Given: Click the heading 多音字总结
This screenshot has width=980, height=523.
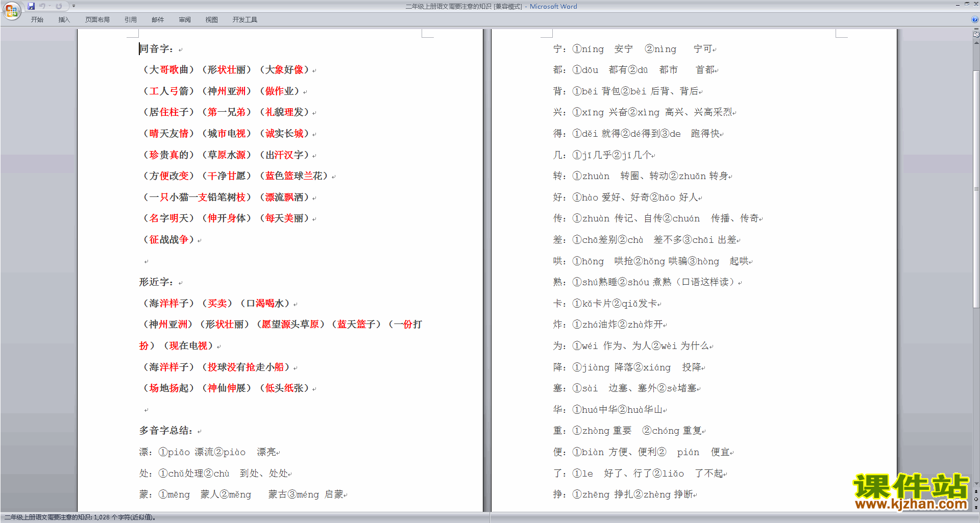Looking at the screenshot, I should (166, 431).
